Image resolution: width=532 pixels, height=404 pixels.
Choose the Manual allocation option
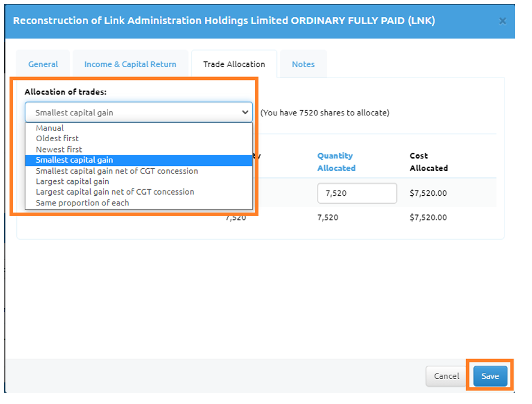coord(50,128)
